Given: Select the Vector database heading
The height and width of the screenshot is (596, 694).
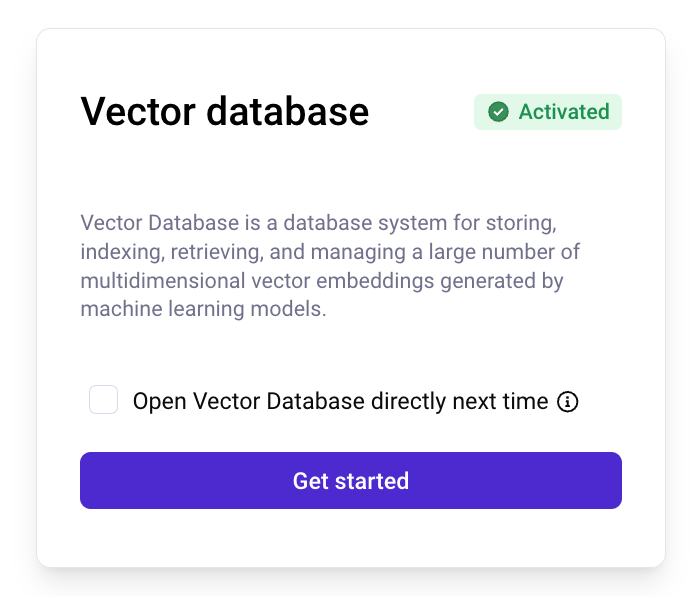Looking at the screenshot, I should click(x=224, y=112).
